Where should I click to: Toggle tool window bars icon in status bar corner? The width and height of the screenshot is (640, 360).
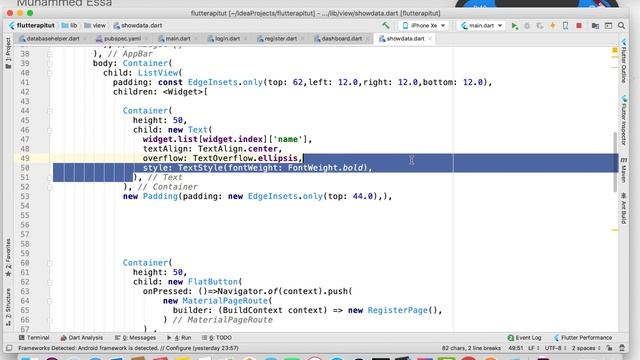coord(9,348)
